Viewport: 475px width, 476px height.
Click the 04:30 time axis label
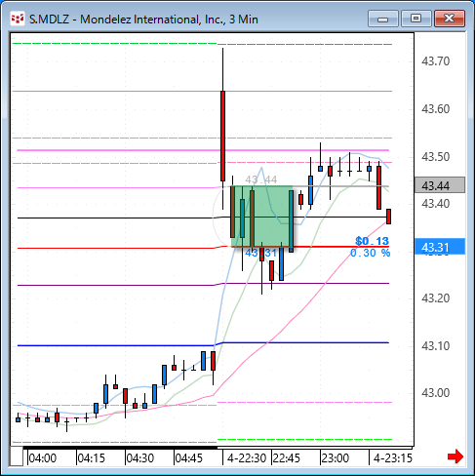pos(140,458)
